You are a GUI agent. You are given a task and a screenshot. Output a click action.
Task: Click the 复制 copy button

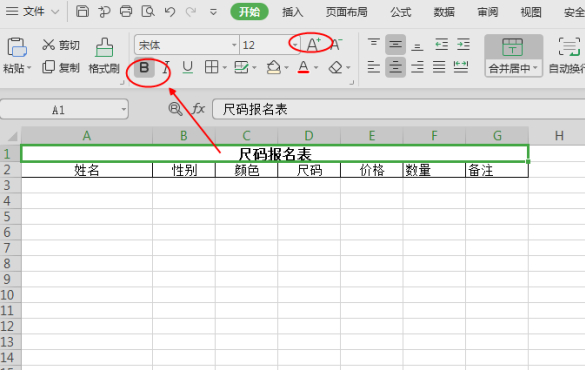pyautogui.click(x=61, y=68)
